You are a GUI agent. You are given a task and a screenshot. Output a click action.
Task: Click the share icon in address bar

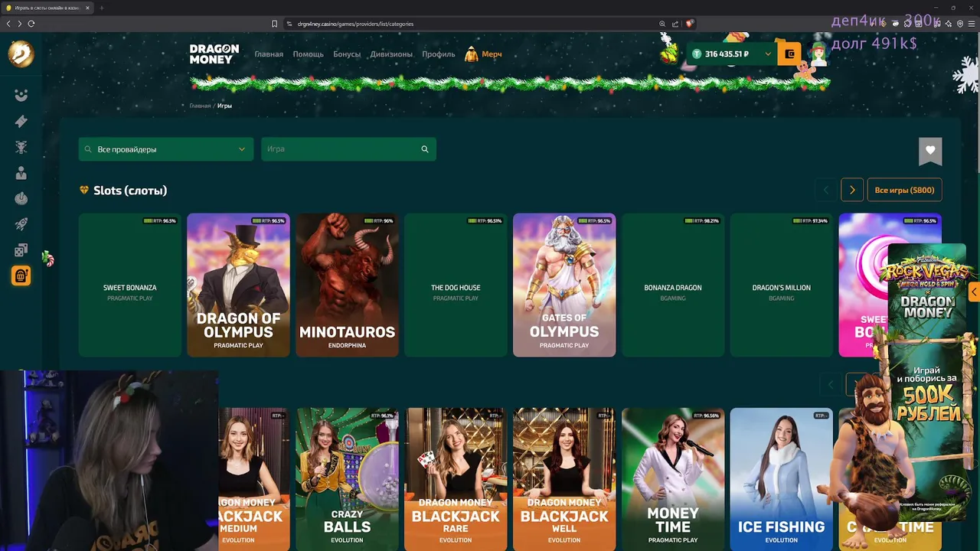pyautogui.click(x=675, y=24)
